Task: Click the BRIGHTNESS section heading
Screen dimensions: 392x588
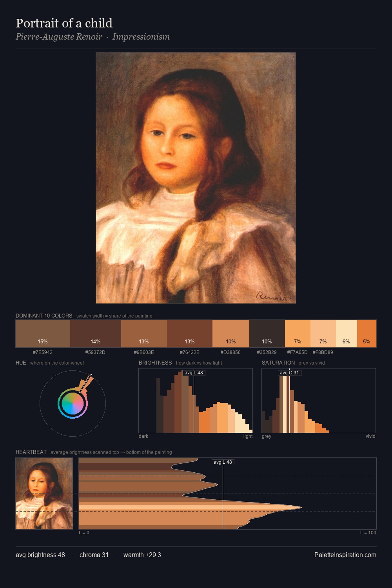Action: pos(155,363)
